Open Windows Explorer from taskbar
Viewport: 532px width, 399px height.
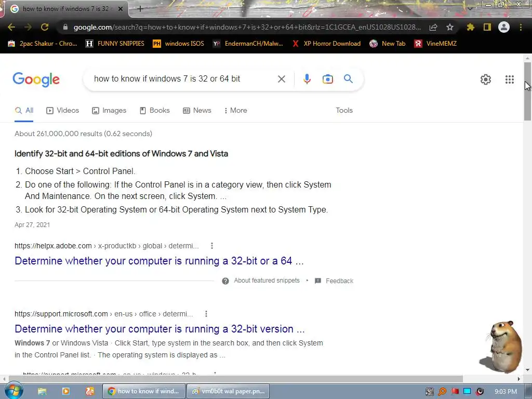pos(42,392)
